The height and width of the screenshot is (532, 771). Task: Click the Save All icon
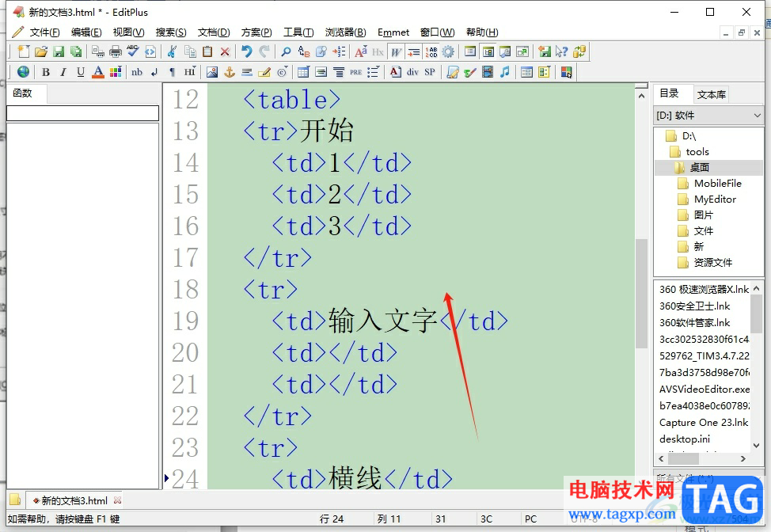coord(76,51)
